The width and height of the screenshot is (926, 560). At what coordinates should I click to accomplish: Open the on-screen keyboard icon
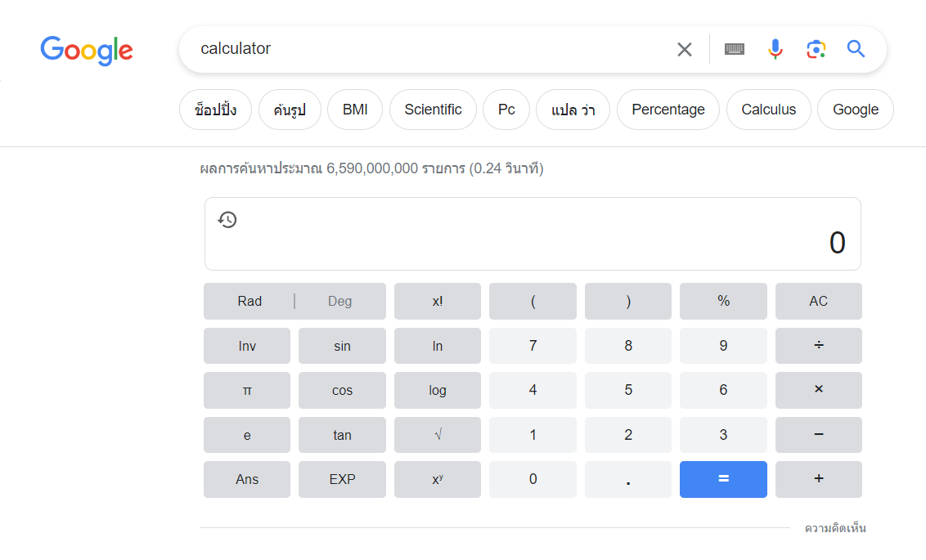pyautogui.click(x=734, y=49)
